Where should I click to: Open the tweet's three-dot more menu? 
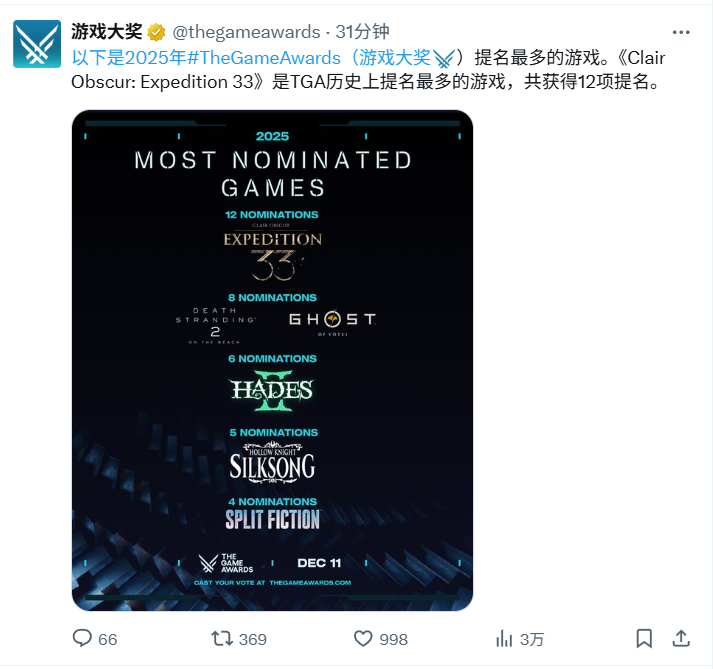pos(681,32)
